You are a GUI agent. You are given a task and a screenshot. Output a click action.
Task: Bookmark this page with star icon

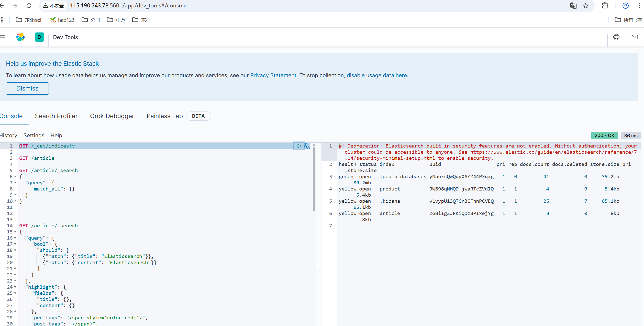(586, 6)
